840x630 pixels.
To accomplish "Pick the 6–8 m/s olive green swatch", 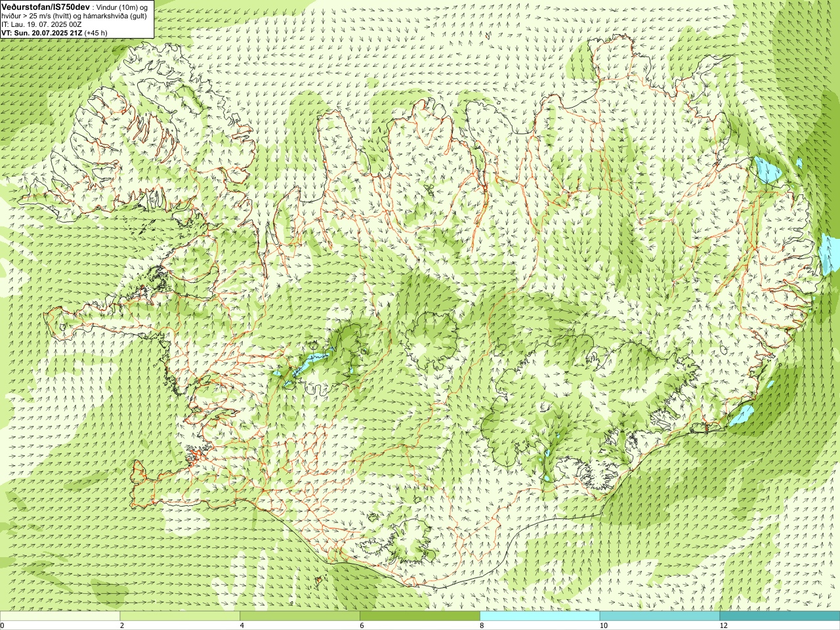I will (x=420, y=616).
